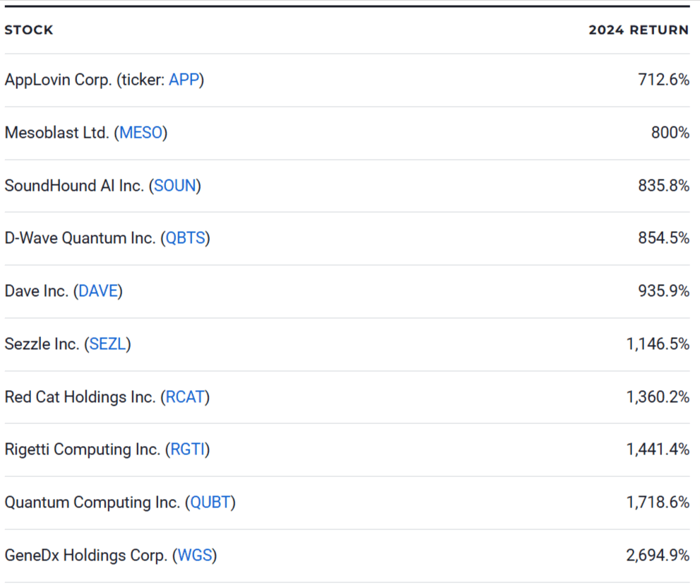The width and height of the screenshot is (700, 588).
Task: Select the 2,694.9% return value
Action: pyautogui.click(x=657, y=555)
